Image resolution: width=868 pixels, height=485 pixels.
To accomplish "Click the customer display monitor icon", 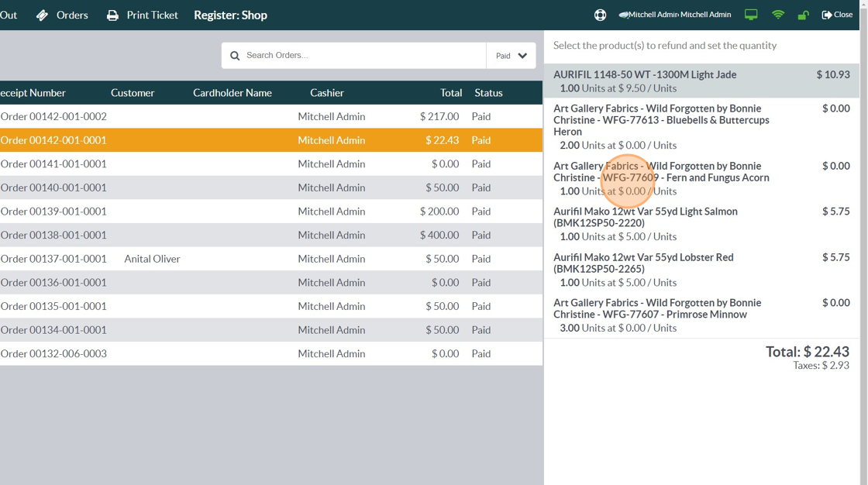I will point(751,15).
